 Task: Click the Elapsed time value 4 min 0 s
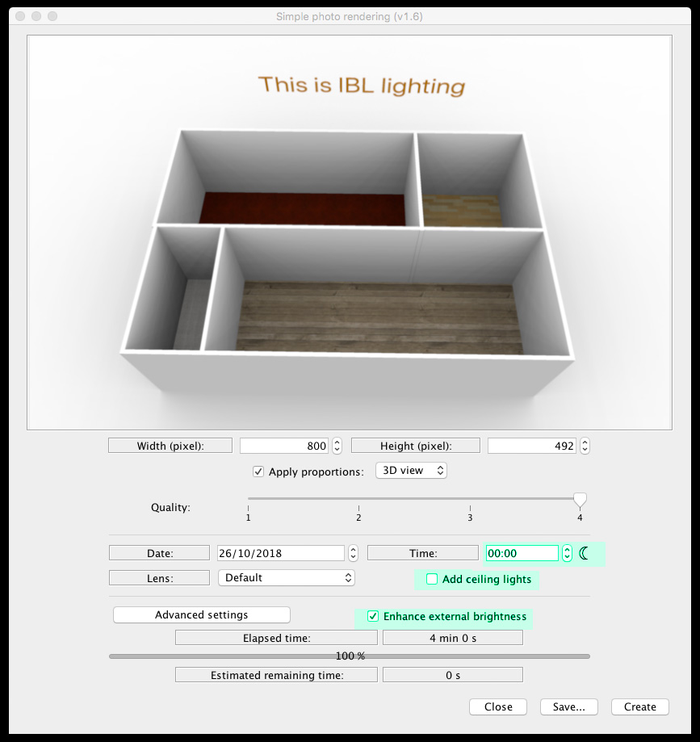(453, 638)
